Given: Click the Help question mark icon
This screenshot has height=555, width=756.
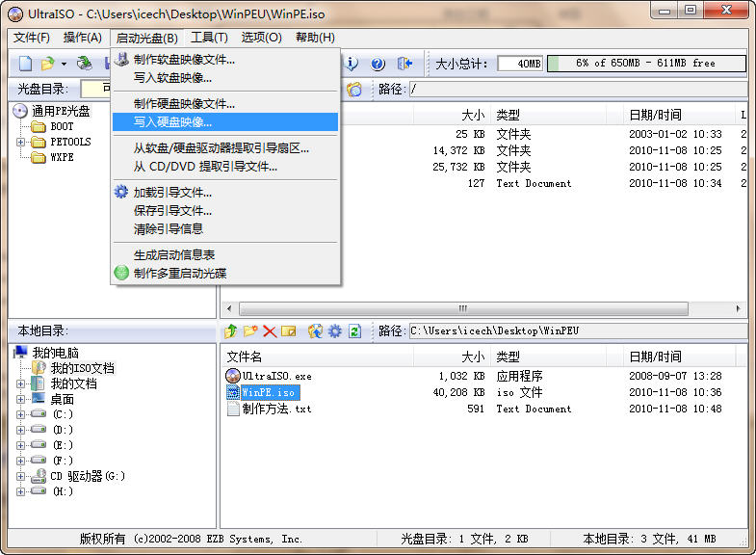Looking at the screenshot, I should pyautogui.click(x=378, y=64).
